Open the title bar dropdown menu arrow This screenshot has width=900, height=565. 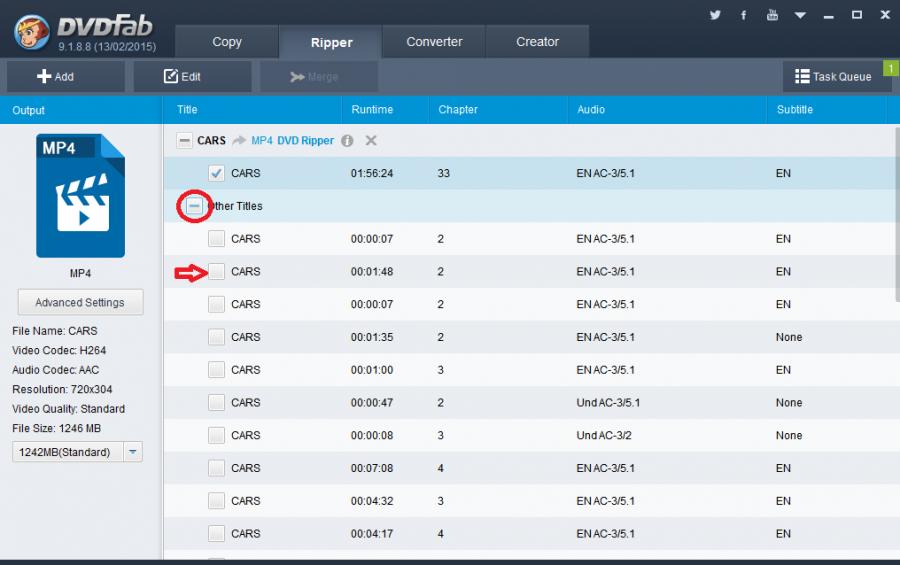[x=800, y=16]
